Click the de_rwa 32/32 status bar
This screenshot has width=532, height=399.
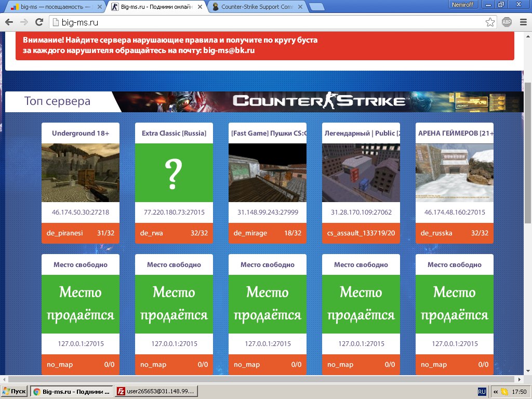pos(174,233)
